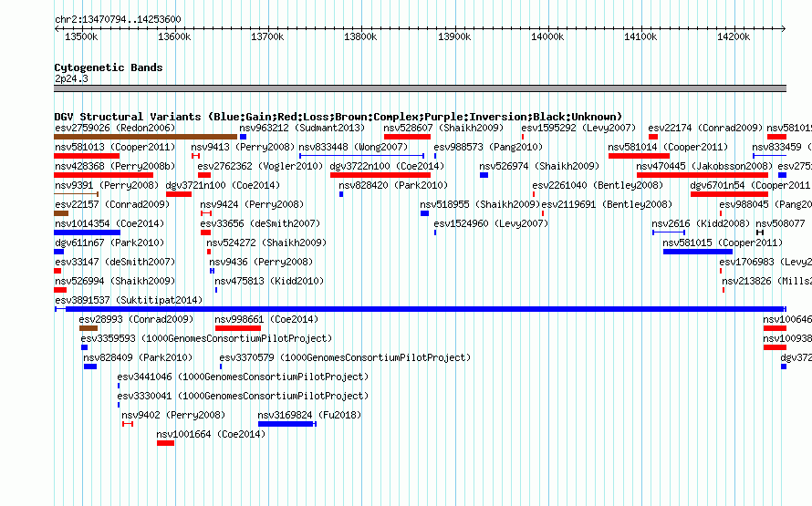Viewport: 812px width, 506px height.
Task: Open dgv3722n100 (Coe2014) variant label
Action: [x=387, y=166]
